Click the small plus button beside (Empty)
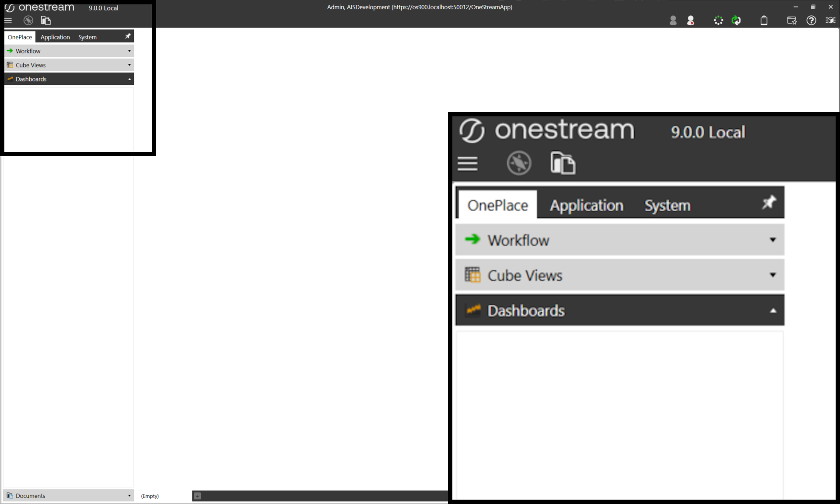This screenshot has width=840, height=504. (197, 496)
